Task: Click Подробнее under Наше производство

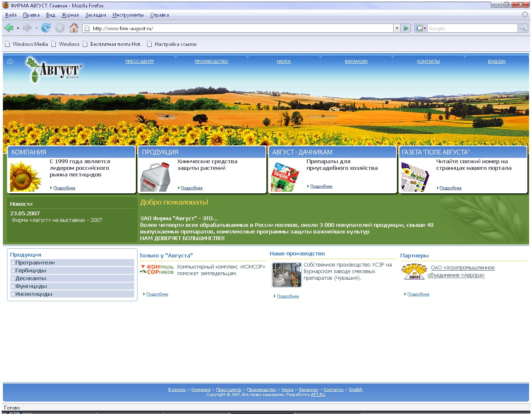Action: coord(288,296)
